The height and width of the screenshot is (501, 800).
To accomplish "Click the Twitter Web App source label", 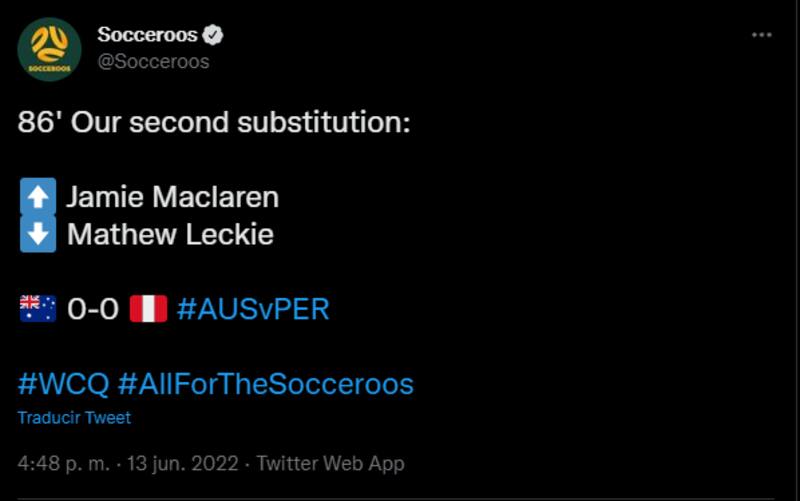I will [x=331, y=463].
